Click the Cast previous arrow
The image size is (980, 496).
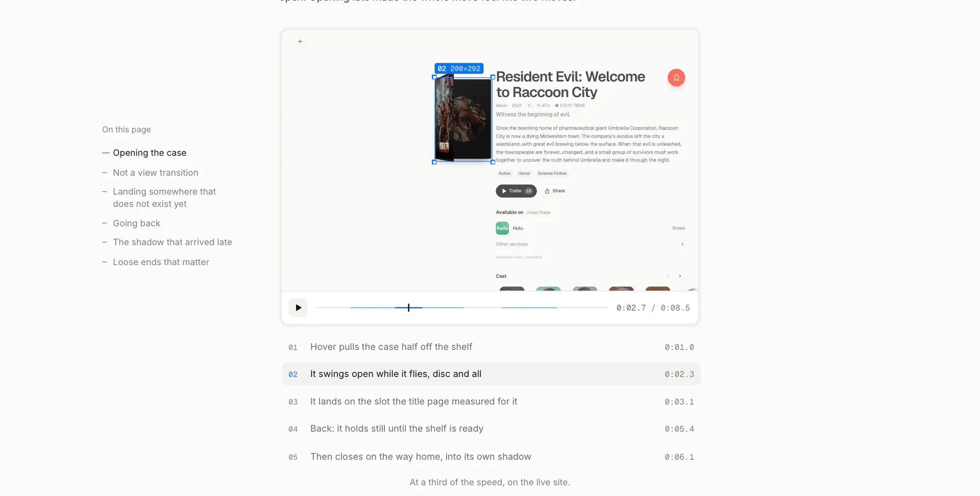pos(667,276)
